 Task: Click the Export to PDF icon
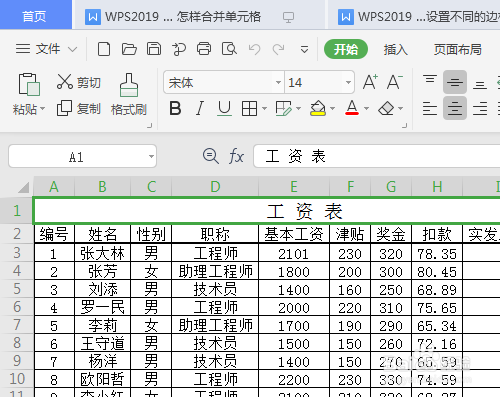[x=179, y=49]
